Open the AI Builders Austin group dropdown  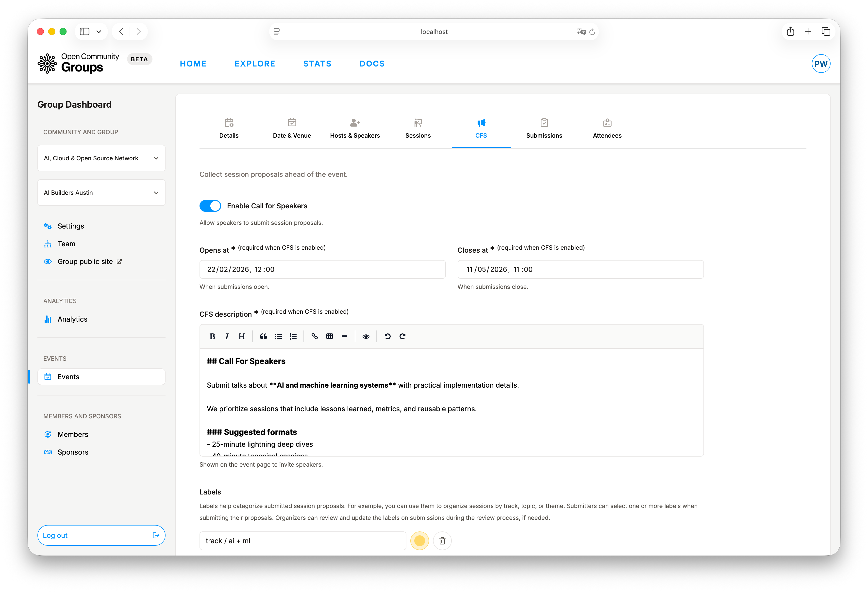point(101,193)
